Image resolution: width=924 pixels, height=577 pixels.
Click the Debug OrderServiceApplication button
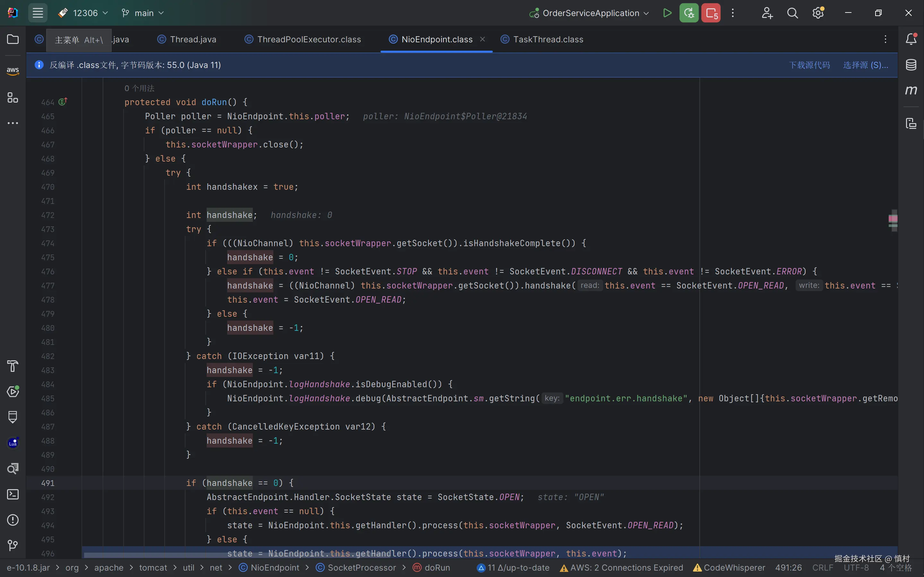point(689,13)
